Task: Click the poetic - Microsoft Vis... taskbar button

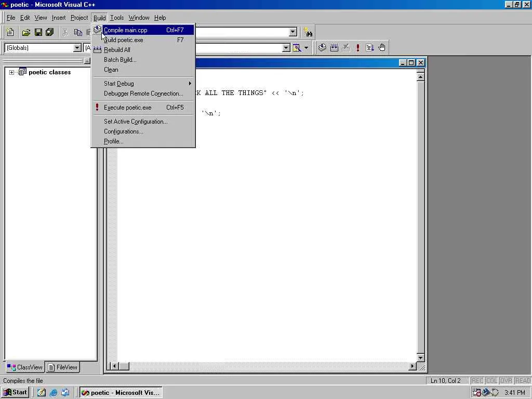Action: point(121,393)
